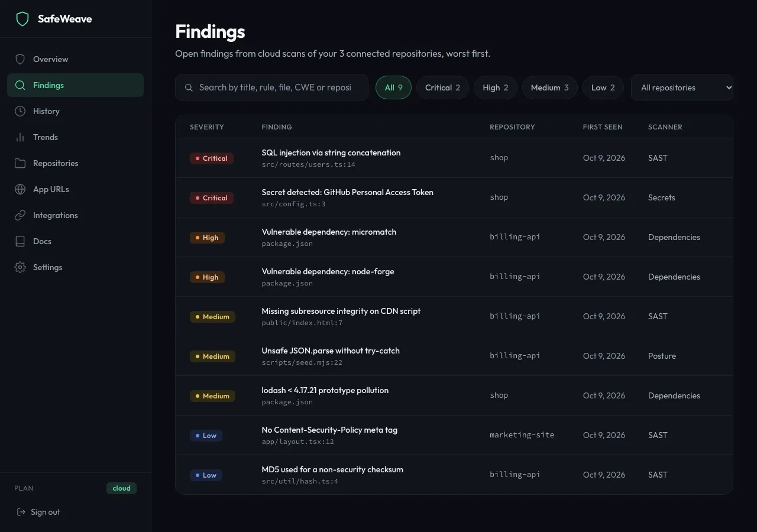
Task: Filter findings by Medium severity
Action: pos(549,87)
